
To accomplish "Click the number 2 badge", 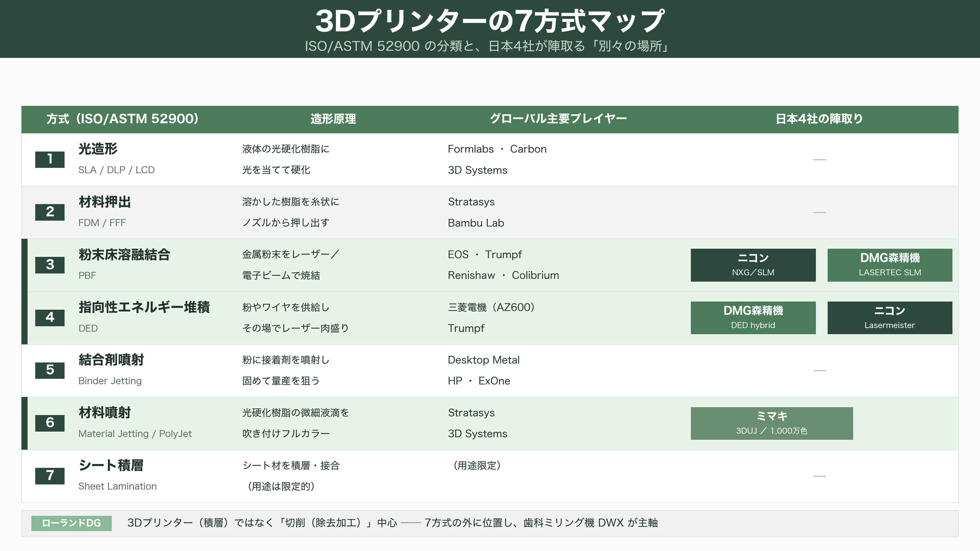I will (x=50, y=212).
